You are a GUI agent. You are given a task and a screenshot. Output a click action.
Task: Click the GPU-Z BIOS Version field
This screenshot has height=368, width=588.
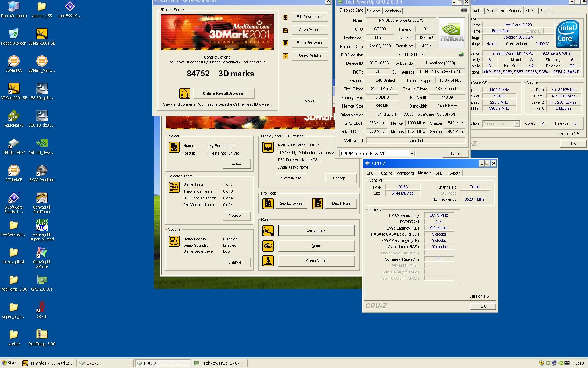point(411,55)
